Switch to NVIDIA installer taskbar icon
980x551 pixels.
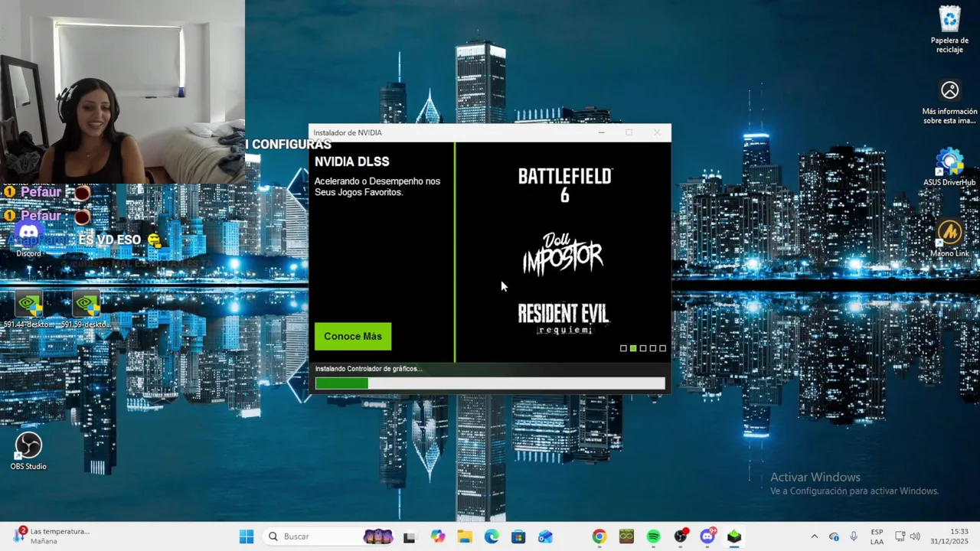pos(734,536)
